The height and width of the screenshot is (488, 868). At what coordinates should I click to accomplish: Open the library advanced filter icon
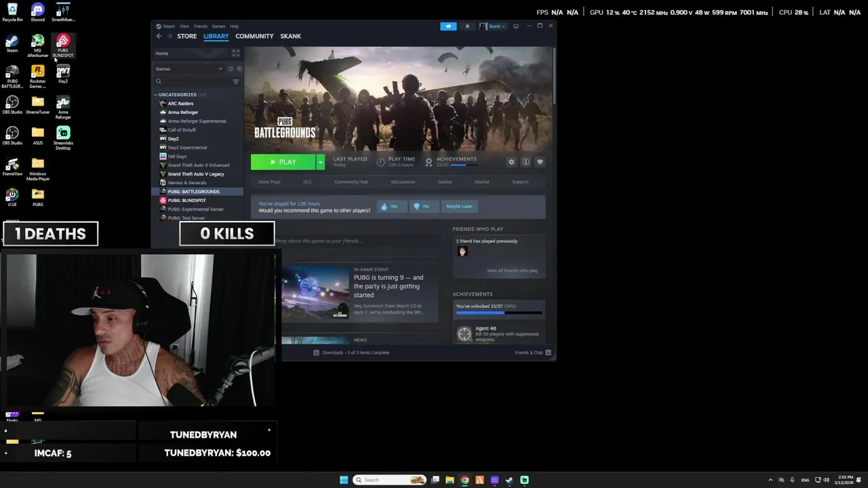(x=236, y=81)
